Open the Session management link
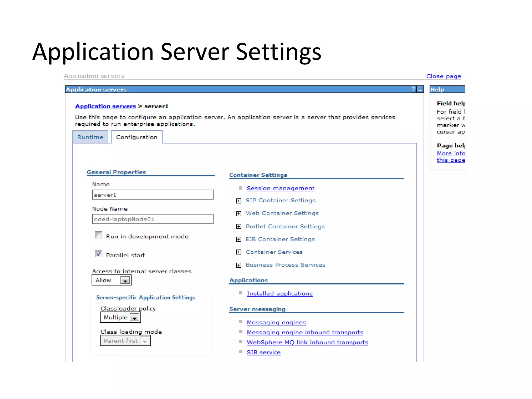Screen dimensions: 532x399 click(281, 188)
